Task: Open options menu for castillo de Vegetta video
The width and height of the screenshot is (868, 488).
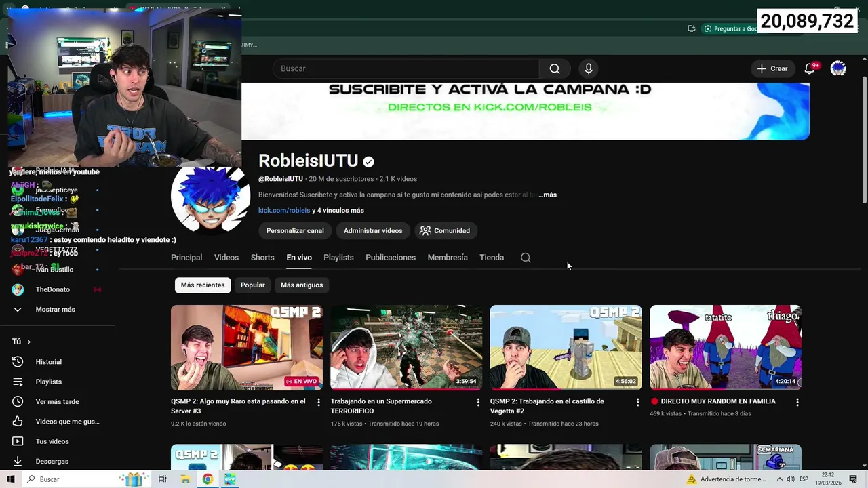Action: click(x=637, y=403)
